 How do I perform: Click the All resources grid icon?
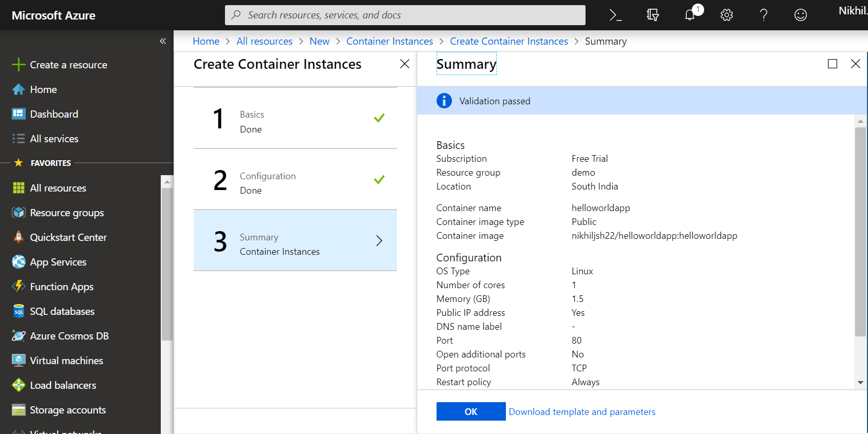18,188
